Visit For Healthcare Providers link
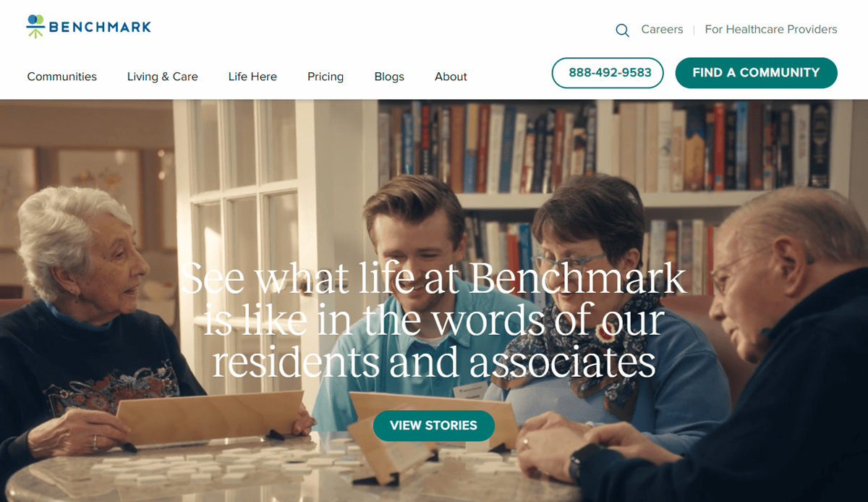This screenshot has width=868, height=502. (771, 30)
